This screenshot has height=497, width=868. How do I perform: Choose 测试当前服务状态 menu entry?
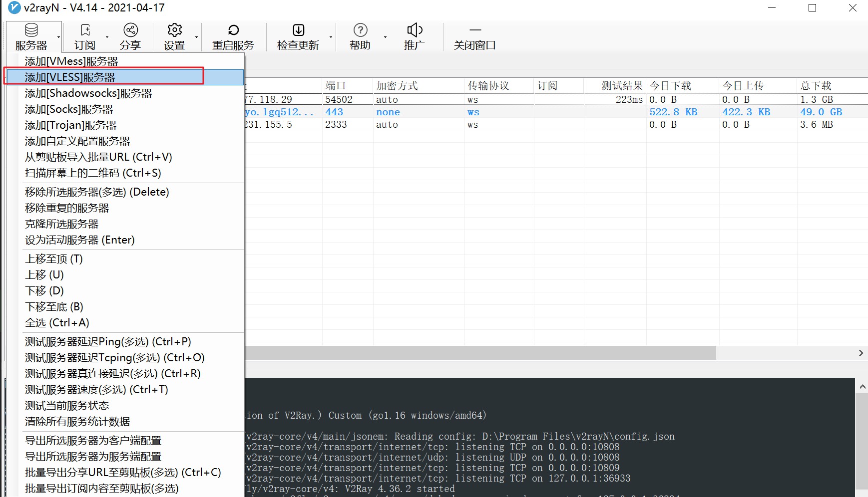124,406
